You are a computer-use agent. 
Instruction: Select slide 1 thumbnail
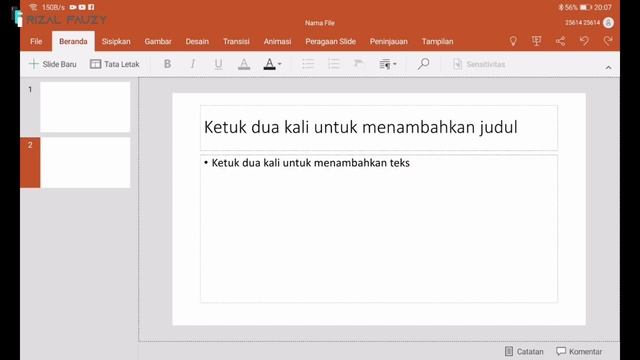[x=85, y=107]
